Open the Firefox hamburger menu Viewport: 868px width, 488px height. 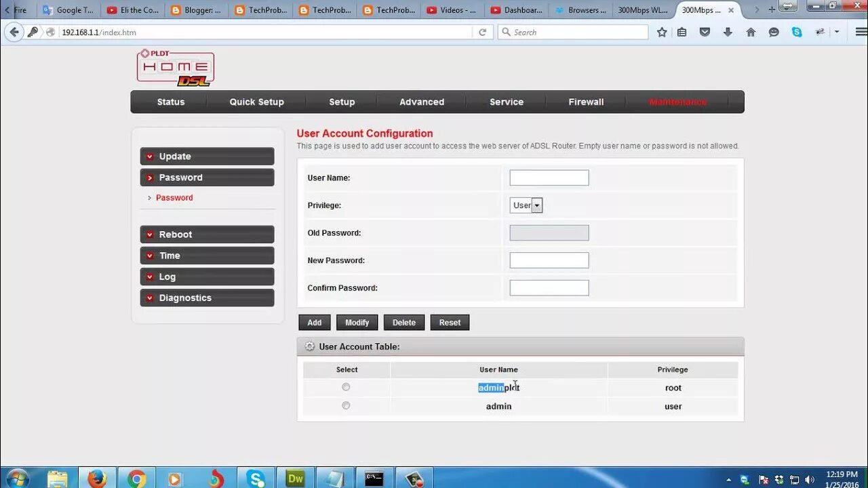[x=861, y=32]
